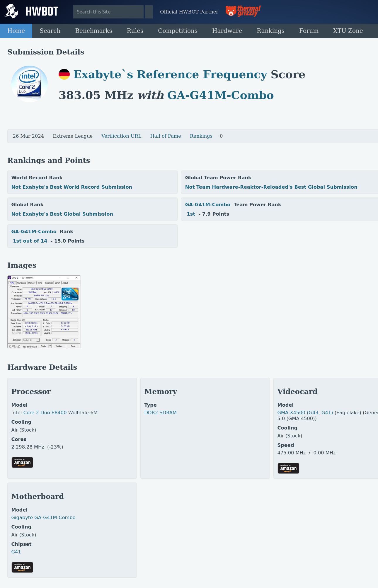
Task: Open the GA-G41M-Combo link in the score title
Action: (221, 95)
